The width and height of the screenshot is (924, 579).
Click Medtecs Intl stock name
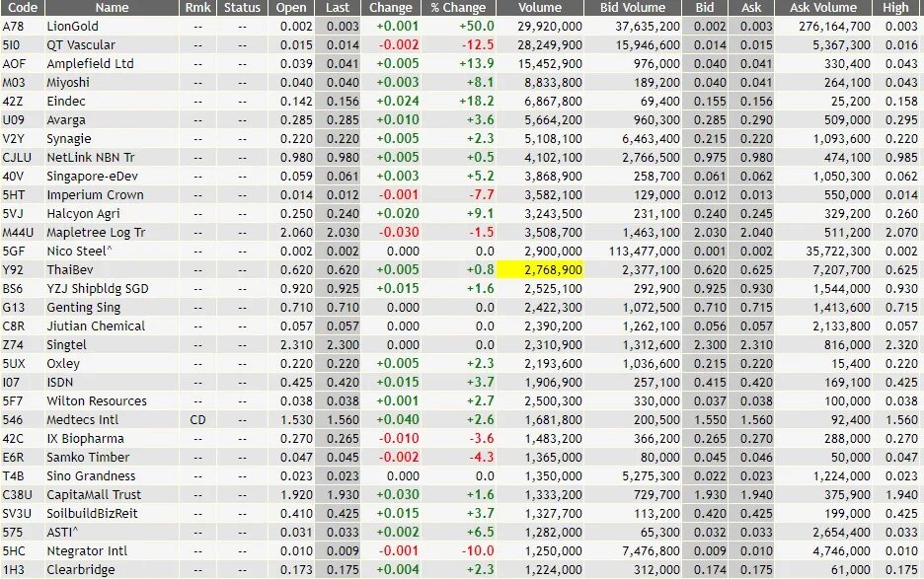[x=83, y=420]
